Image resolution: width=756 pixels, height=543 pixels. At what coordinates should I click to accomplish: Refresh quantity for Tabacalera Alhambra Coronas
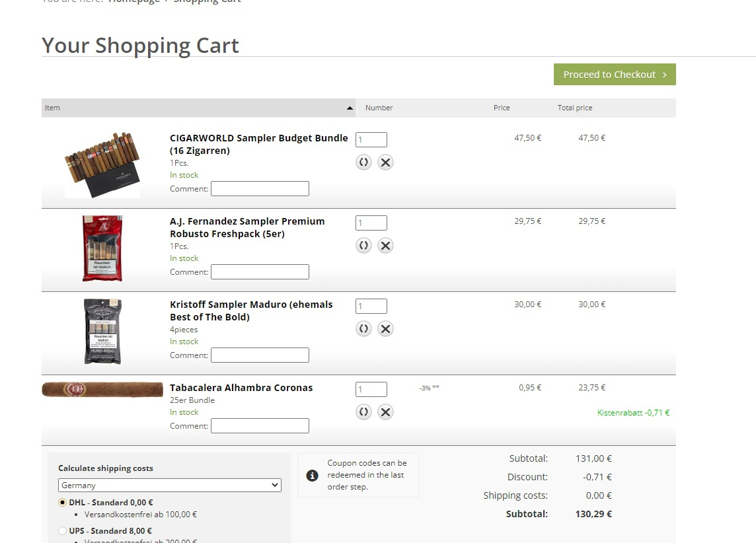click(x=363, y=412)
